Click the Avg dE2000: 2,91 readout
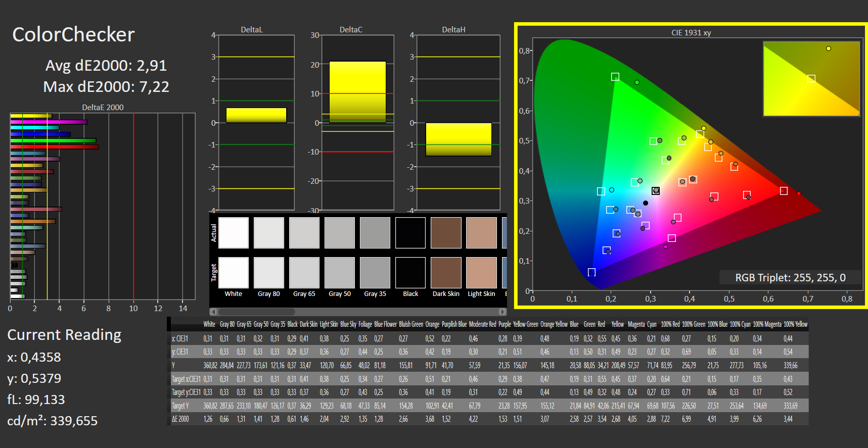Image resolution: width=868 pixels, height=448 pixels. 106,65
